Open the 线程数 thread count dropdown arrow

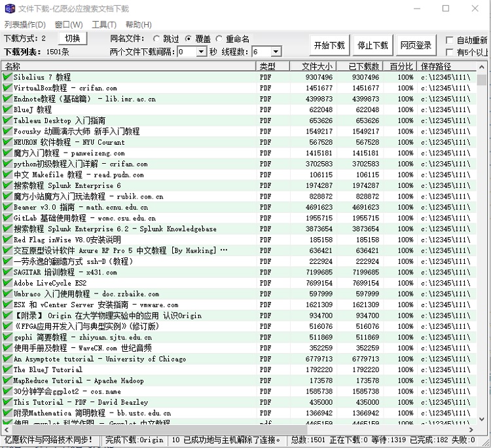[x=276, y=51]
